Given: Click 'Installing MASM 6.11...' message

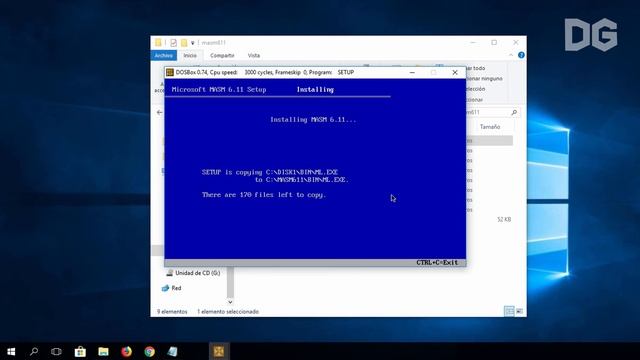Looking at the screenshot, I should click(313, 120).
